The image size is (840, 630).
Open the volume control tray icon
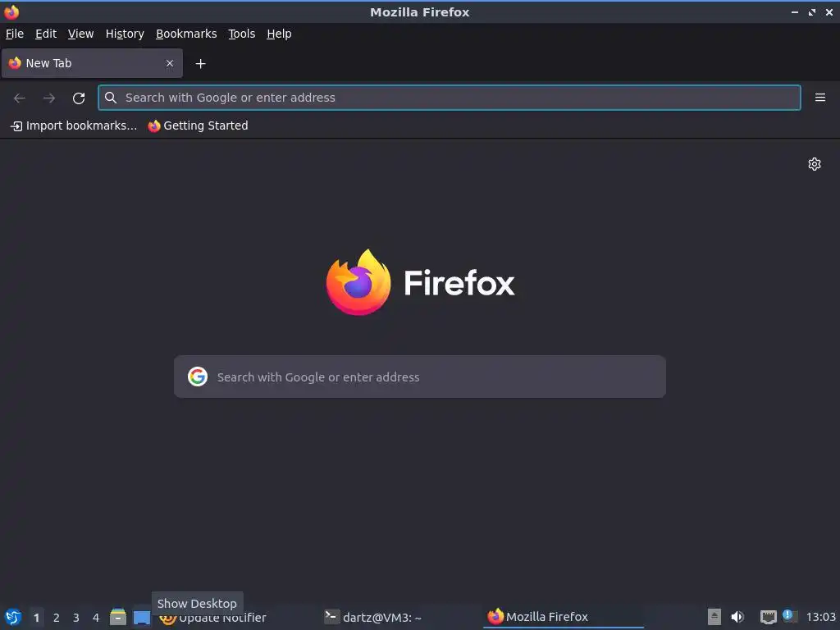pos(737,617)
